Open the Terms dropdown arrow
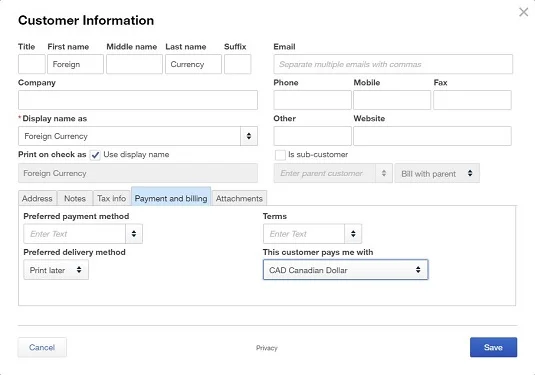Viewport: 535px width, 375px height. point(353,234)
